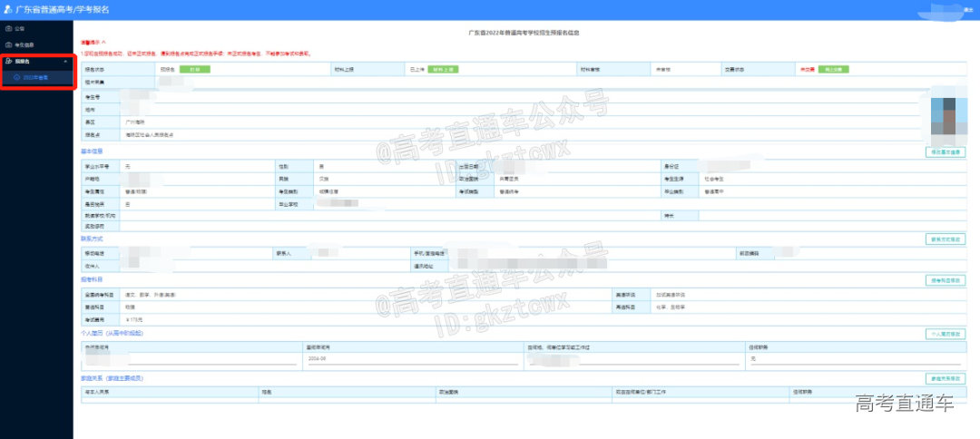Click the 2004-09 end date field
Image resolution: width=980 pixels, height=439 pixels.
point(412,359)
